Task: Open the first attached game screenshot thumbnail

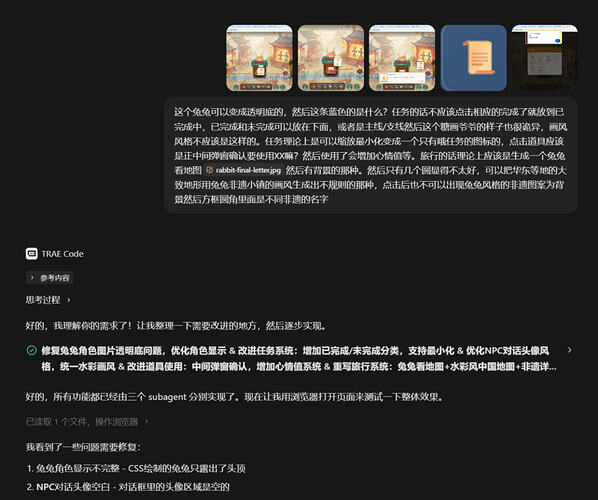Action: (259, 58)
